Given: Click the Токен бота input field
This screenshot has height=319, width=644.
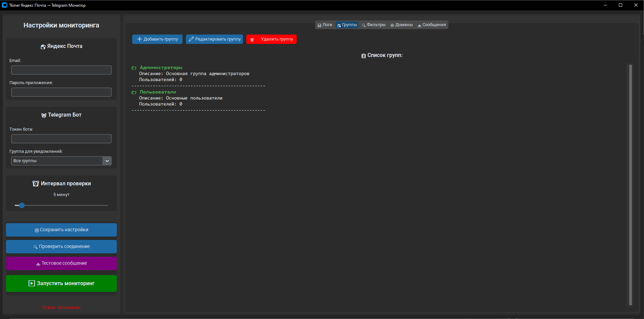Looking at the screenshot, I should 61,139.
